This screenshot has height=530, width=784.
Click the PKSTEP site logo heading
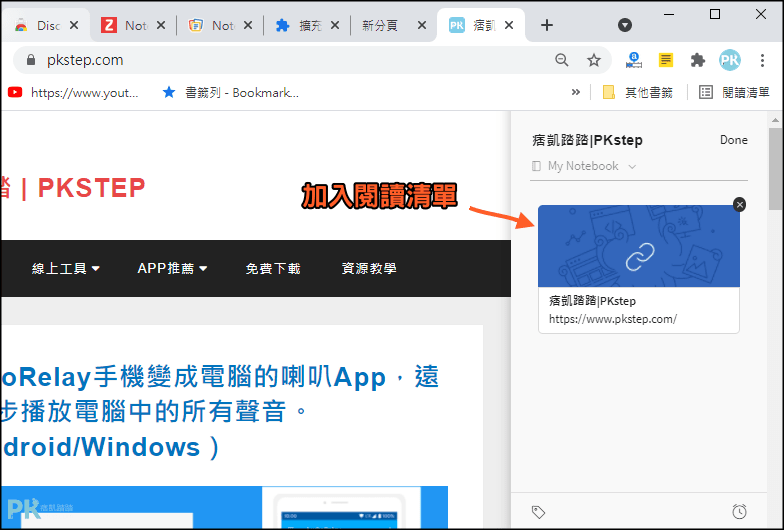coord(73,188)
